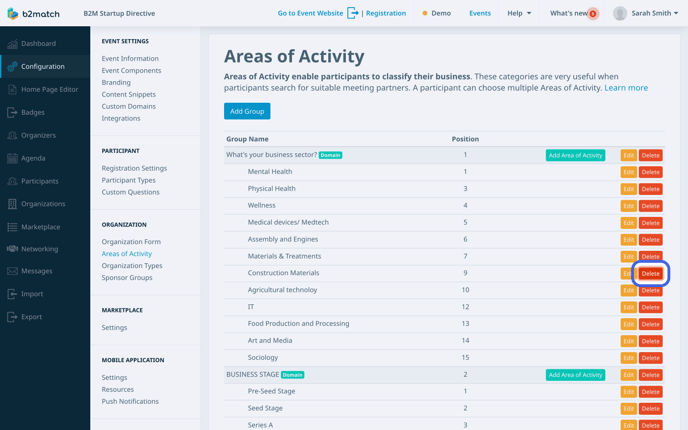Click the What's new notification badge
The image size is (688, 430).
[x=593, y=14]
